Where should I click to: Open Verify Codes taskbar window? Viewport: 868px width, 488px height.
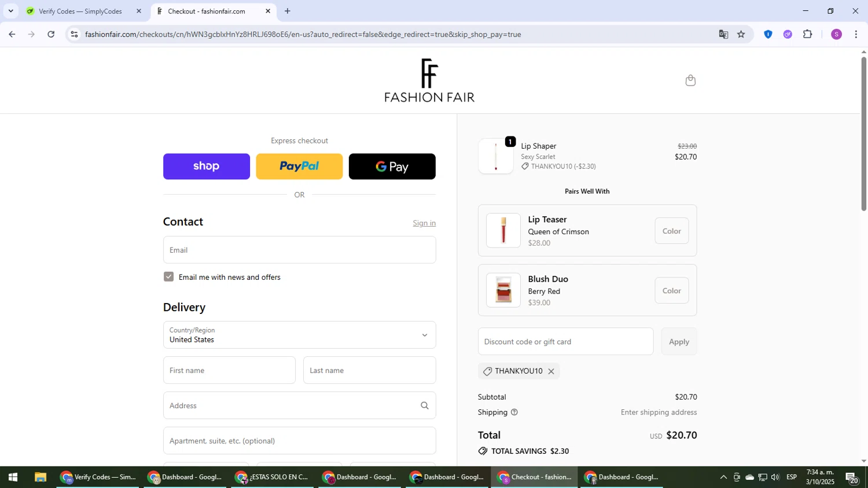pos(99,477)
